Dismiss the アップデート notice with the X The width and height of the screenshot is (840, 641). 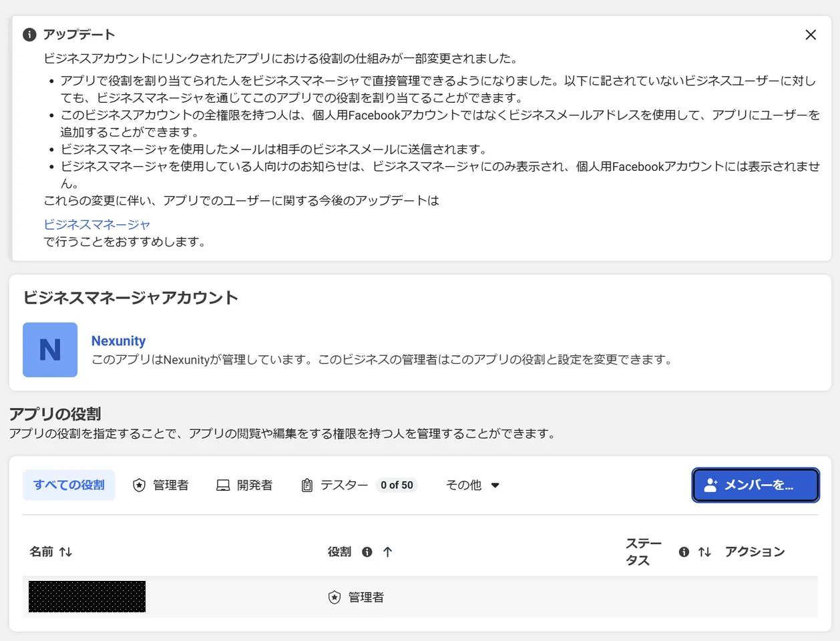(811, 35)
